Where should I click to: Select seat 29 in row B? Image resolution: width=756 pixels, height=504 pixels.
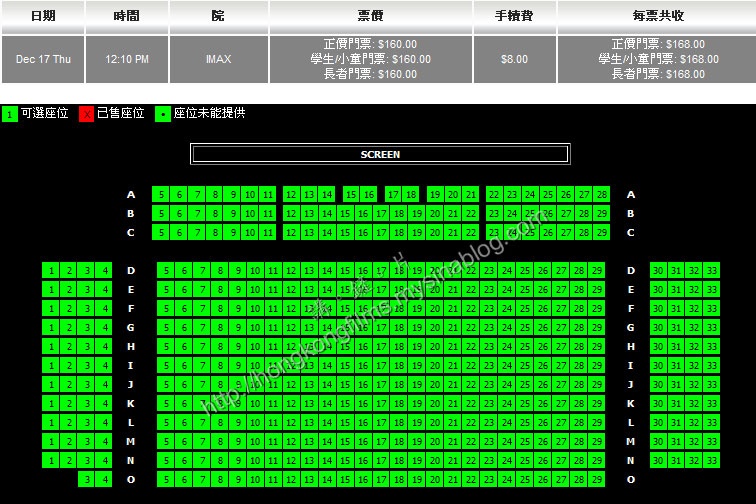pyautogui.click(x=602, y=214)
